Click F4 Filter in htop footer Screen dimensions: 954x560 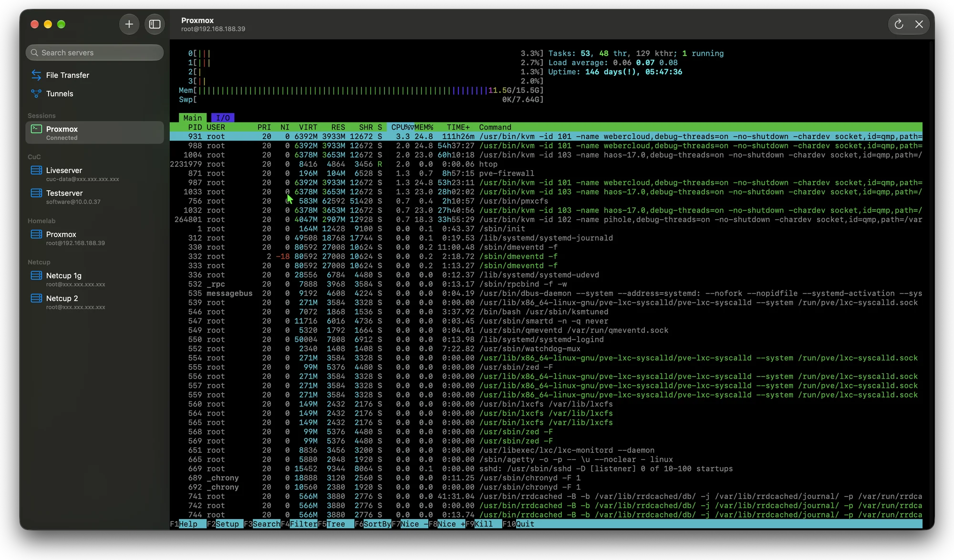[x=299, y=524]
